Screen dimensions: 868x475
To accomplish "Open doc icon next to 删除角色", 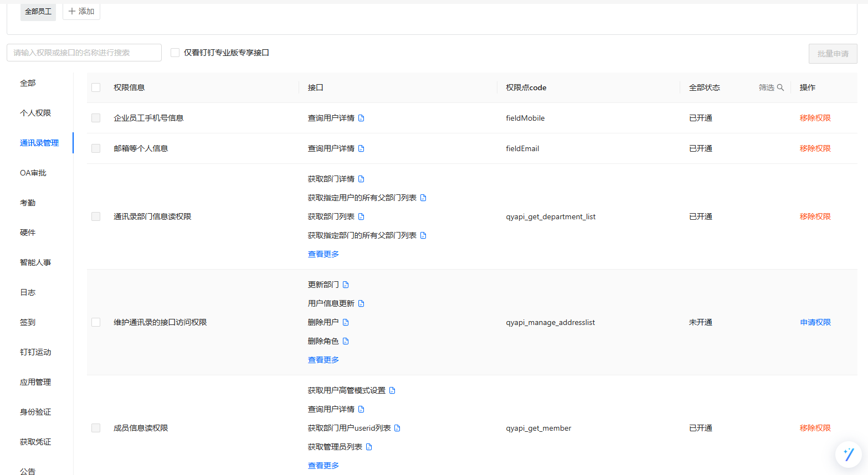I will (x=346, y=341).
